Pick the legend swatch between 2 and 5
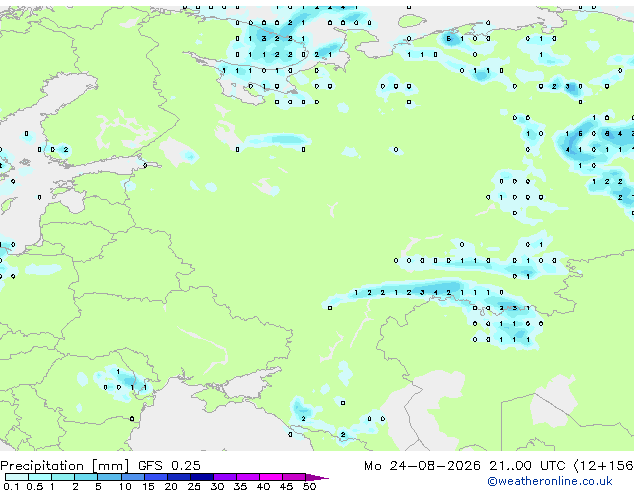Image resolution: width=634 pixels, height=490 pixels. (86, 477)
